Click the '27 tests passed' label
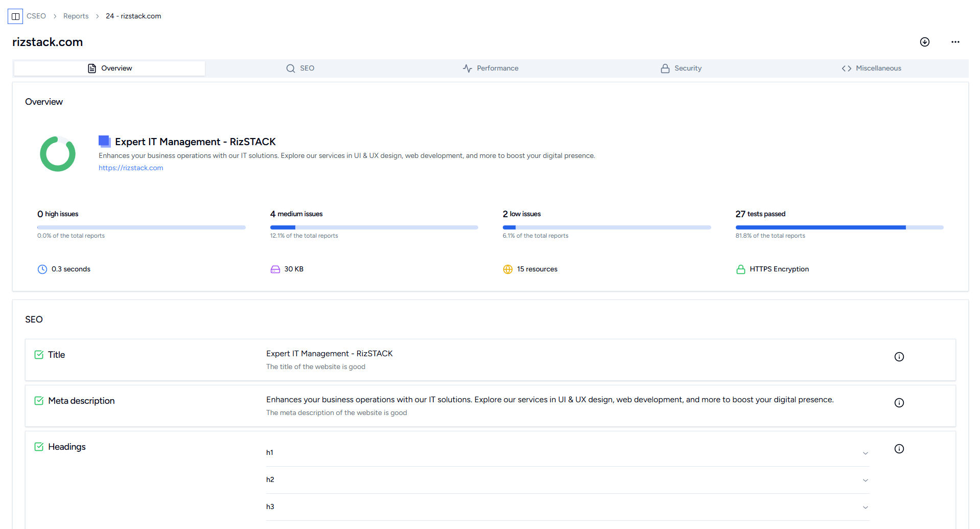The height and width of the screenshot is (529, 980). [x=760, y=214]
